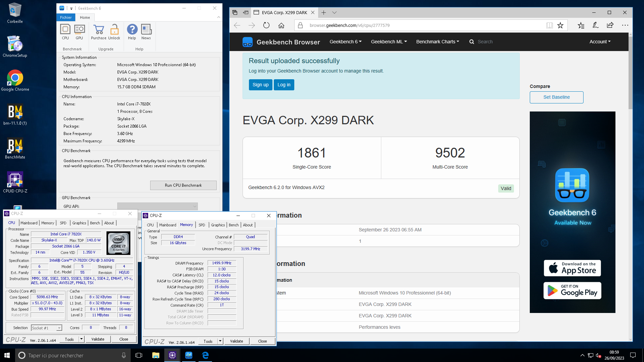This screenshot has height=362, width=644.
Task: Click the Close button in Memory CPU-Z window
Action: pos(262,341)
